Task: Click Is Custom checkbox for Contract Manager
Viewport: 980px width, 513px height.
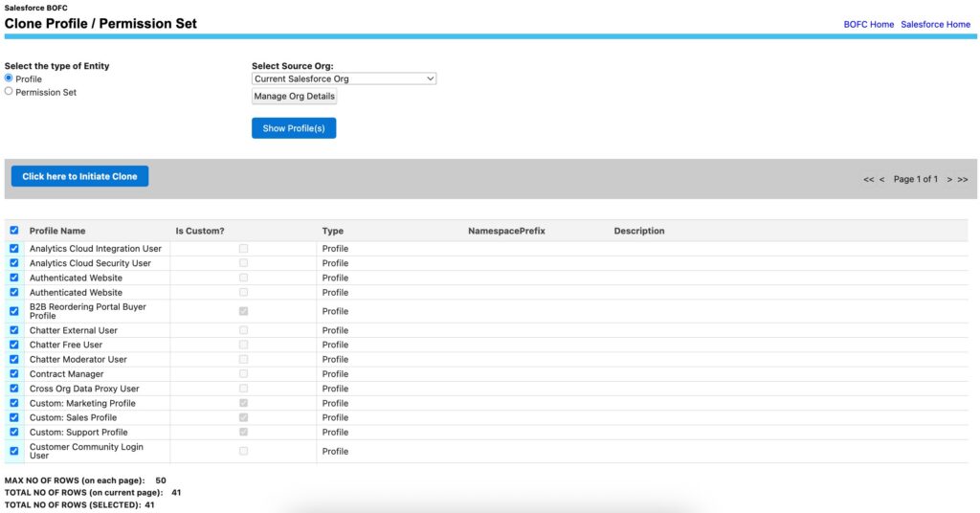Action: click(x=243, y=373)
